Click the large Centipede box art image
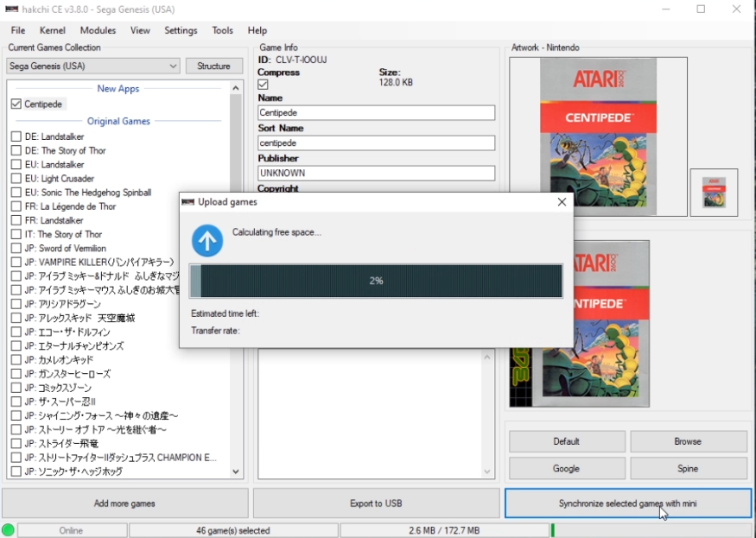Image resolution: width=756 pixels, height=538 pixels. (x=599, y=136)
